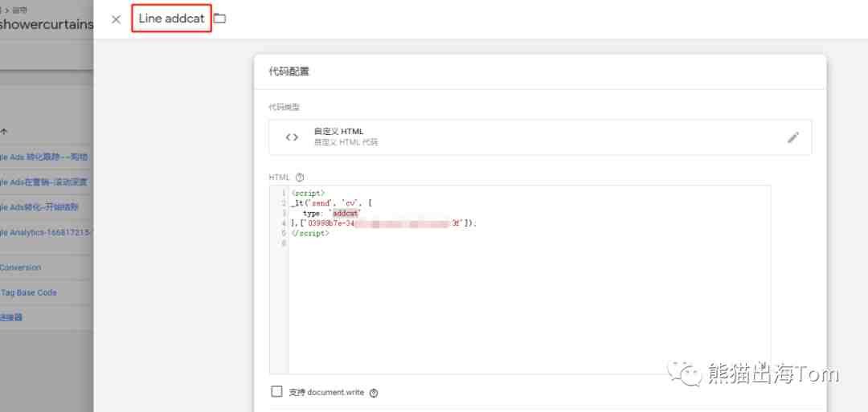The image size is (868, 412).
Task: Select the custom HTML tag type card
Action: coord(540,137)
